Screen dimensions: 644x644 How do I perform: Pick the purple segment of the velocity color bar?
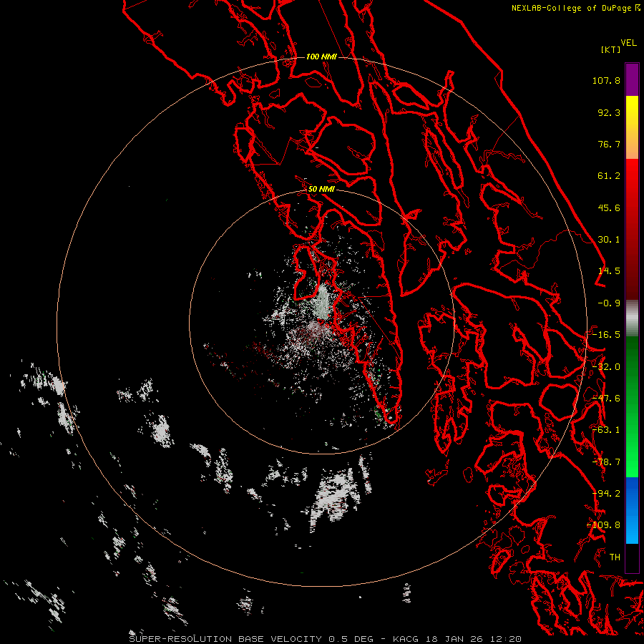(x=632, y=79)
